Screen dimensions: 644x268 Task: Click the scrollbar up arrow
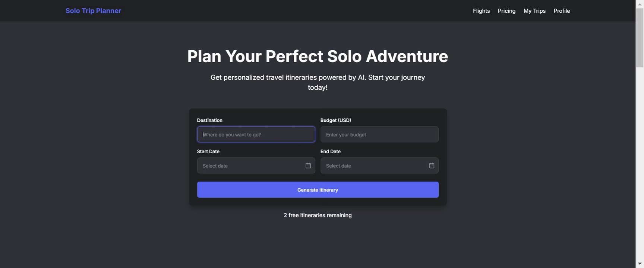tap(640, 3)
